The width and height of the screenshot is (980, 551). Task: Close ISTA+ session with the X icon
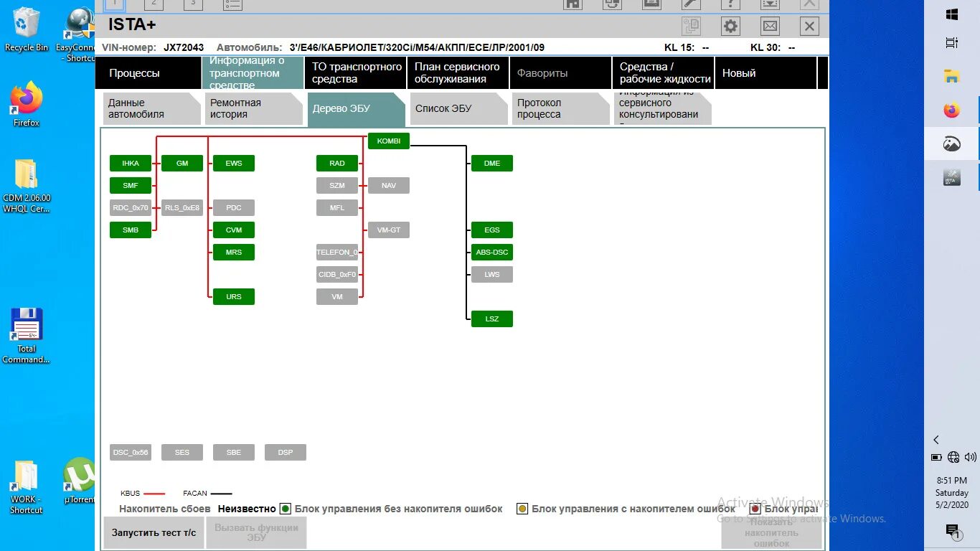point(809,27)
